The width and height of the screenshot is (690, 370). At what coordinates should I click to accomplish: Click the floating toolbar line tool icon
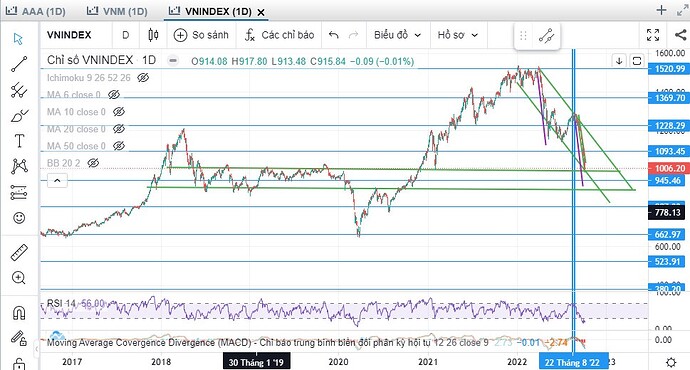point(546,36)
